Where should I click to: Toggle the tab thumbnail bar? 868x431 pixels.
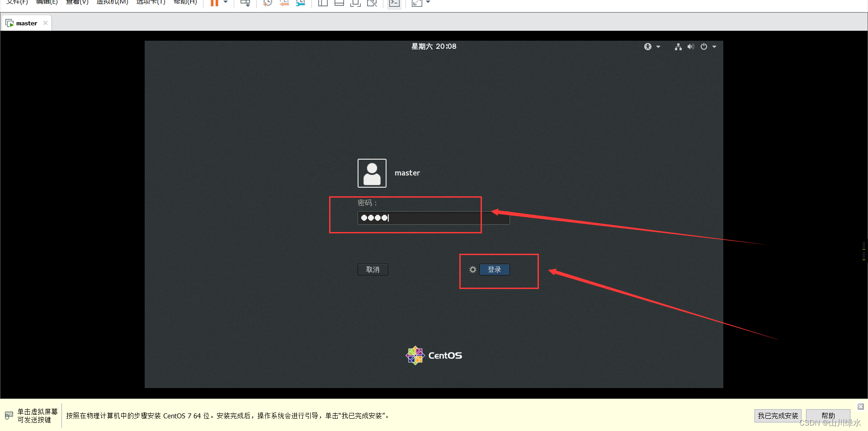pos(339,3)
